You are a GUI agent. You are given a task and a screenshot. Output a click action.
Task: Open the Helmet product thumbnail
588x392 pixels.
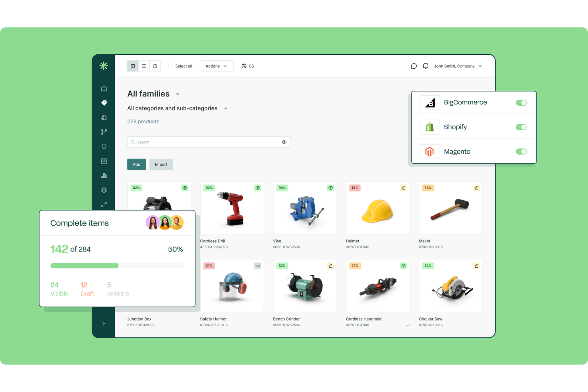[x=378, y=208]
